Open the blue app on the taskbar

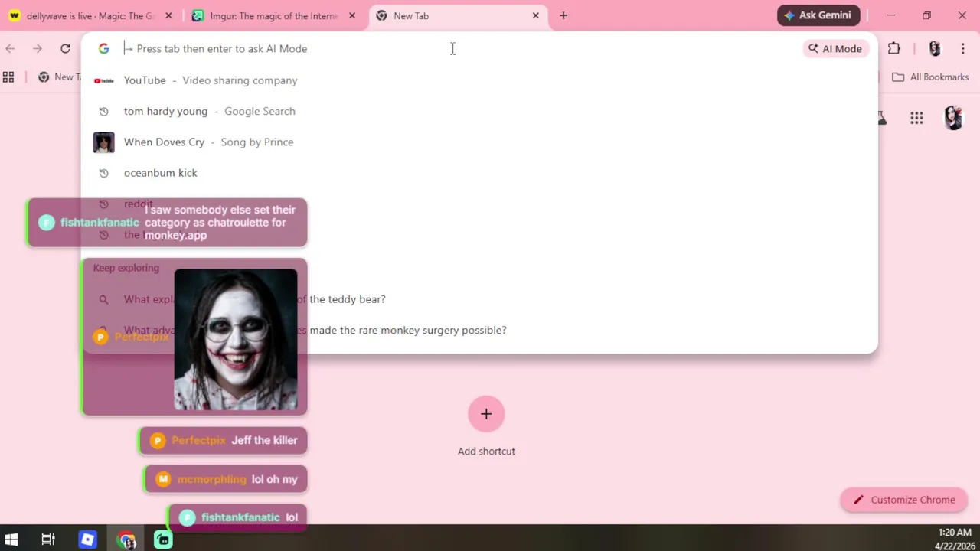pyautogui.click(x=87, y=540)
